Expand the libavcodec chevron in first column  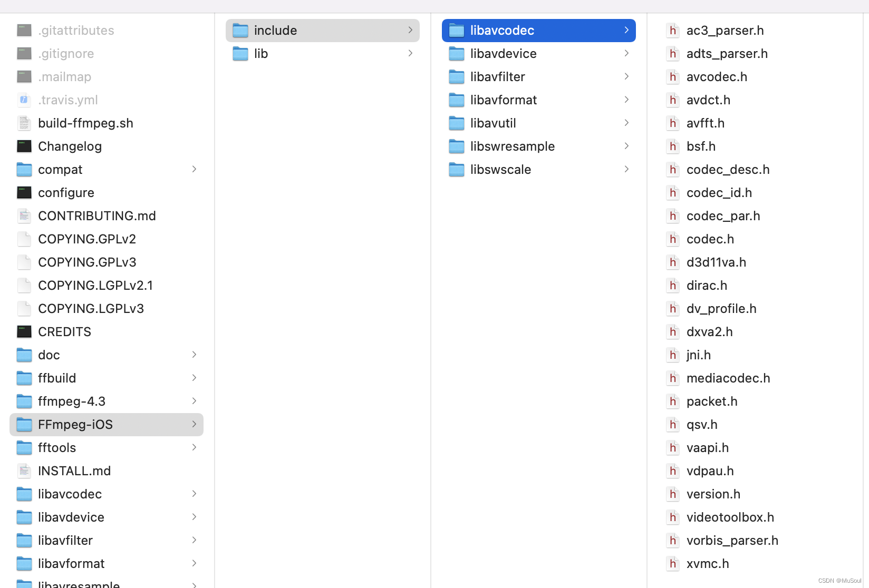tap(194, 494)
